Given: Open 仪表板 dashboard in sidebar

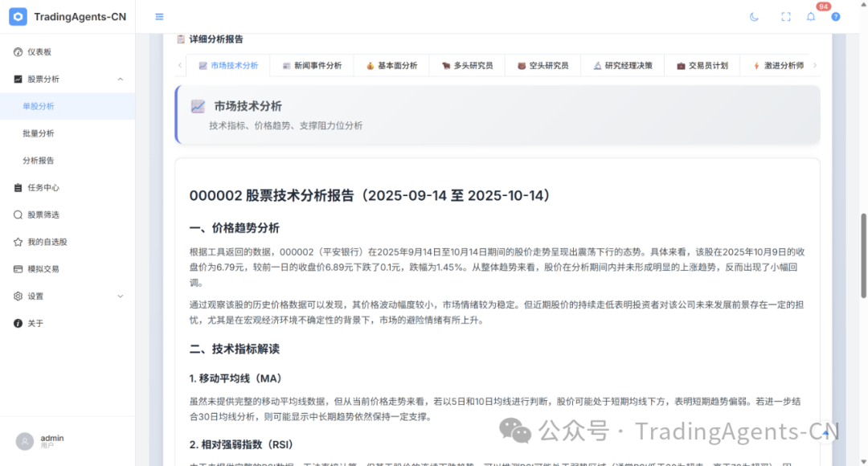Looking at the screenshot, I should pos(39,51).
